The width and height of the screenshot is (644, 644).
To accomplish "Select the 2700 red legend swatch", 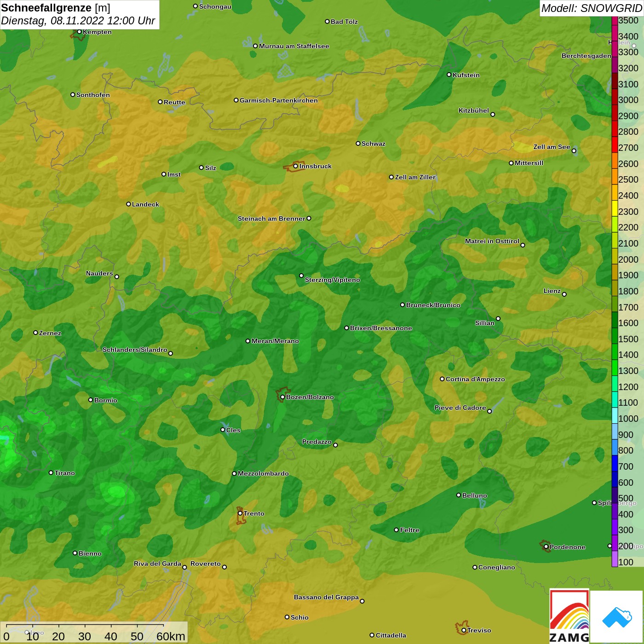I will pyautogui.click(x=615, y=144).
